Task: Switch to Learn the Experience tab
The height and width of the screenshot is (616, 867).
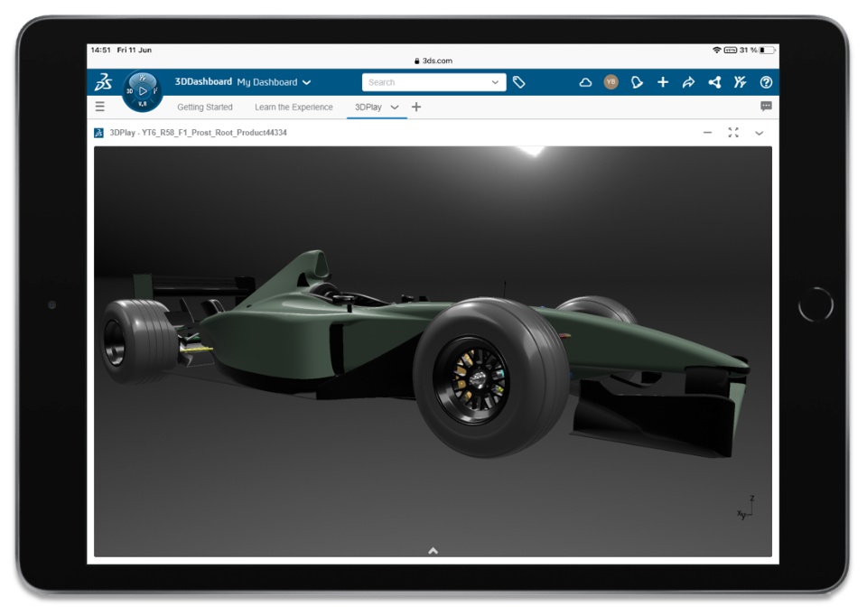Action: [x=294, y=107]
